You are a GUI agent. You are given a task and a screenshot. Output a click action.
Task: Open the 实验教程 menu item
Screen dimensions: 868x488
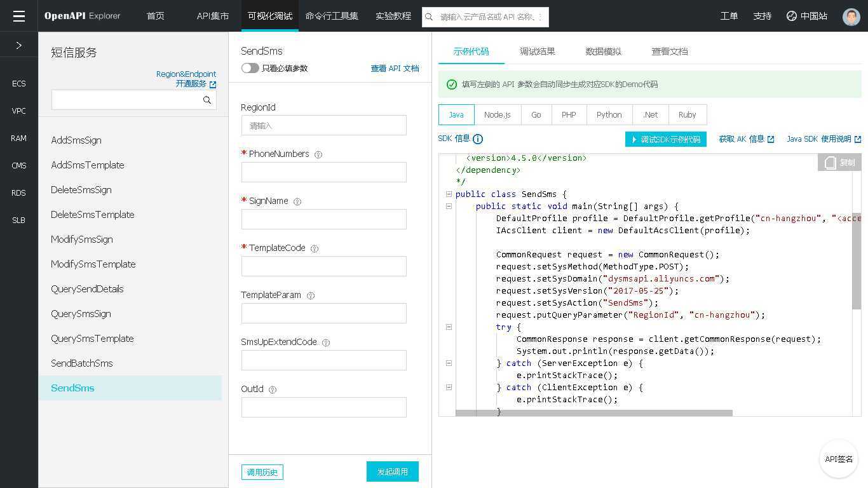(x=393, y=16)
